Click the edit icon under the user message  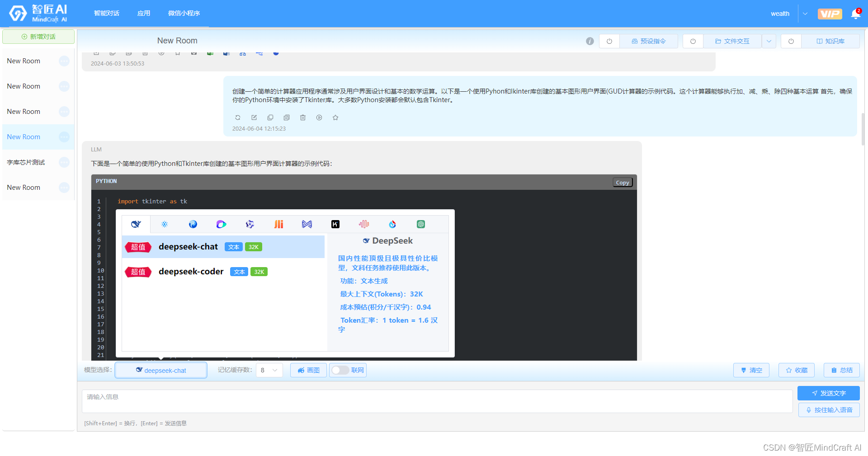(254, 118)
